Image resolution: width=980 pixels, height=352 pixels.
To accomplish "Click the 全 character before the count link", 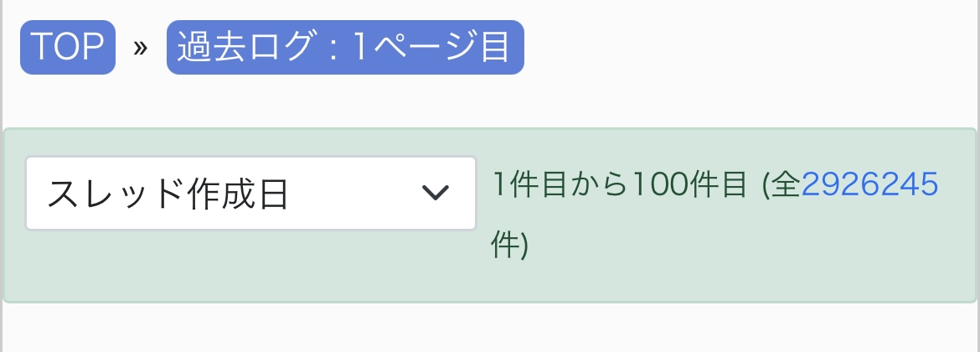I will point(786,184).
